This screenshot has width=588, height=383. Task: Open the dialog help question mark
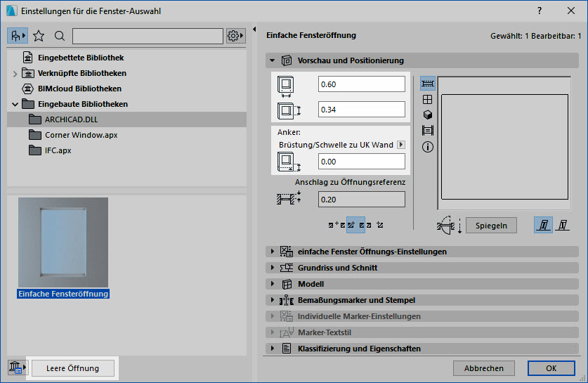540,11
